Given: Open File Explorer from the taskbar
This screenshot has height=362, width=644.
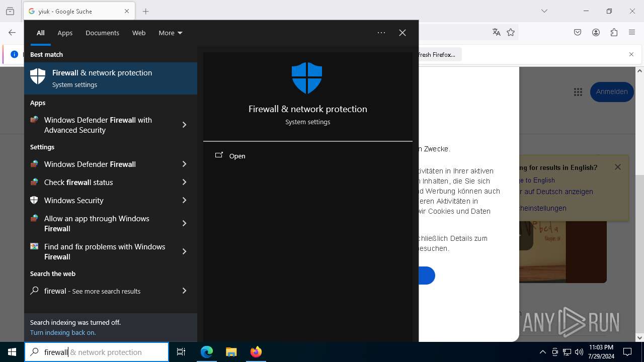Looking at the screenshot, I should pos(231,352).
